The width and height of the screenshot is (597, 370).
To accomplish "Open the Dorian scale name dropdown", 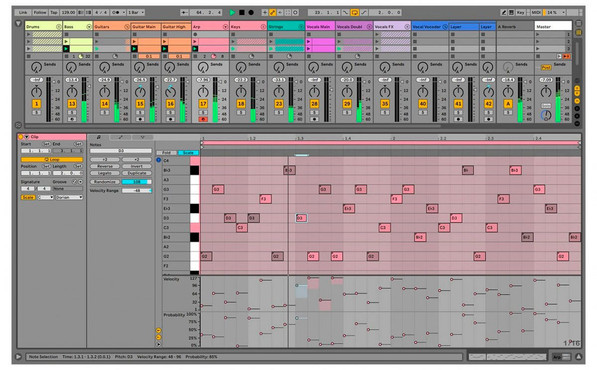I will pos(69,197).
